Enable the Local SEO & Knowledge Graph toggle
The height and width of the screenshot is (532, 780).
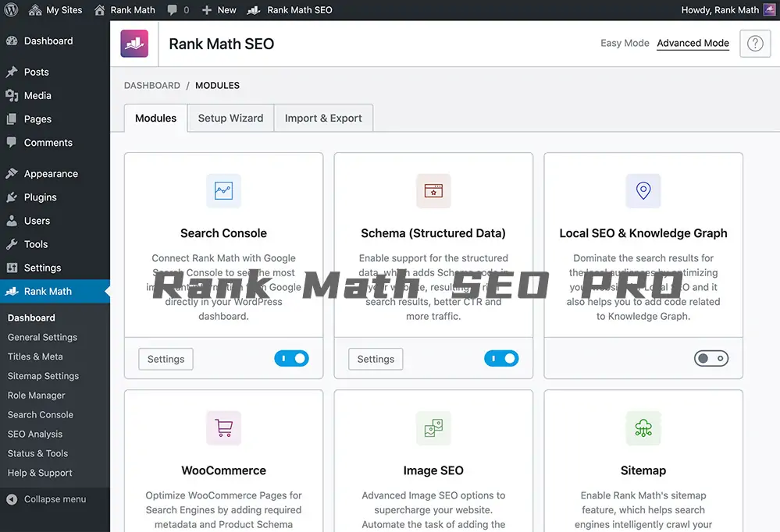tap(711, 359)
